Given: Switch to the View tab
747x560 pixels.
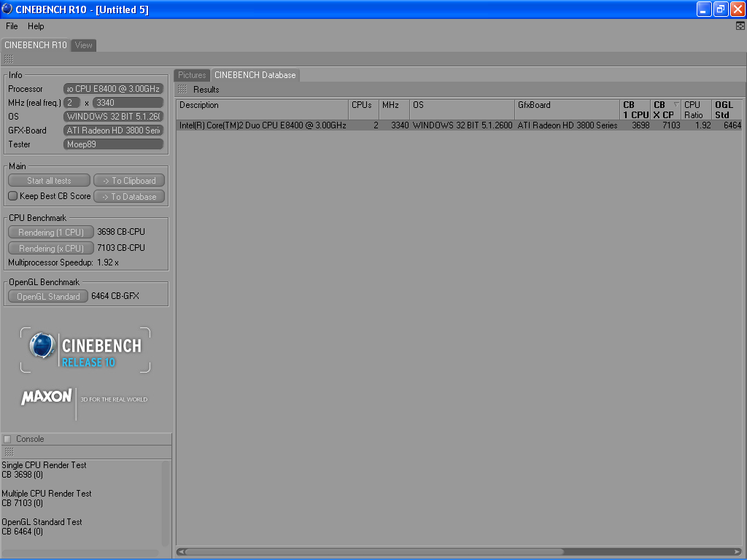Looking at the screenshot, I should pyautogui.click(x=83, y=45).
